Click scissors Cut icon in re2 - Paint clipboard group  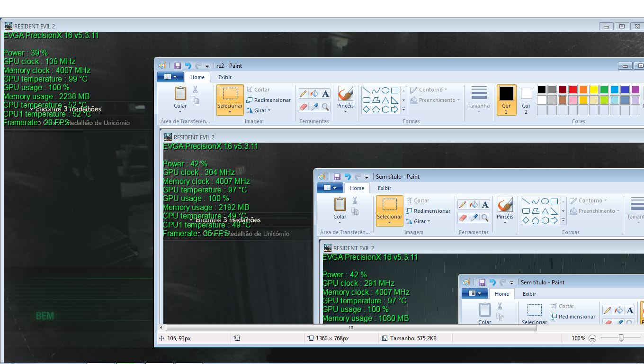click(195, 90)
